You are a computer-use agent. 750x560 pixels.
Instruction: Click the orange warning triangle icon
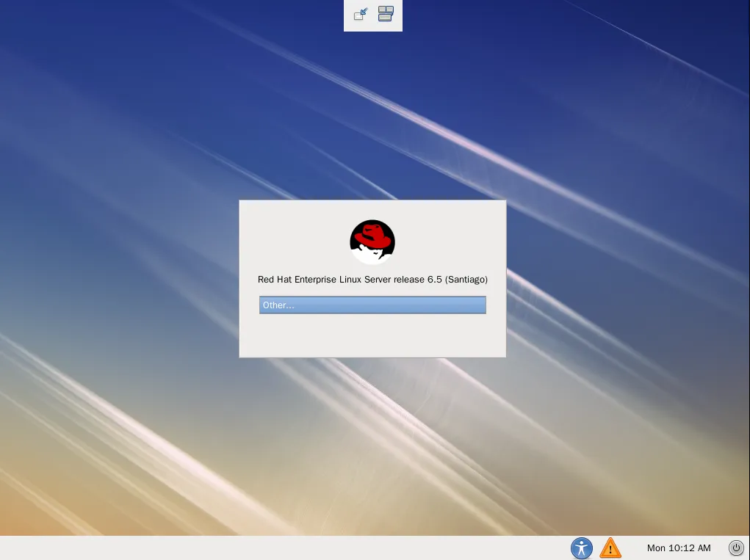(x=610, y=548)
